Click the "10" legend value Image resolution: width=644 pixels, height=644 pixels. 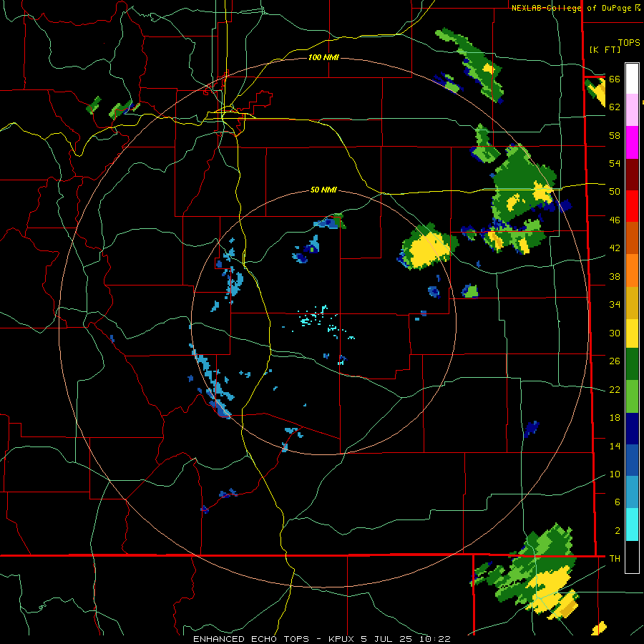tap(615, 474)
